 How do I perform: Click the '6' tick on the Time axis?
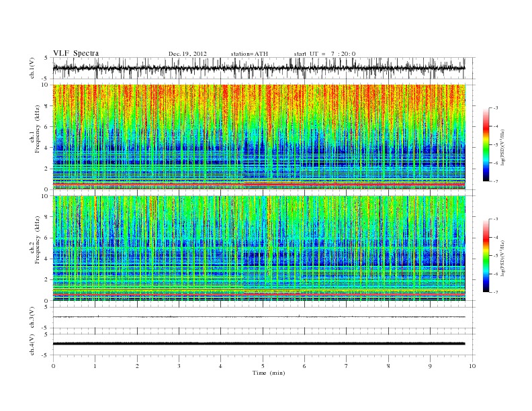pos(304,366)
